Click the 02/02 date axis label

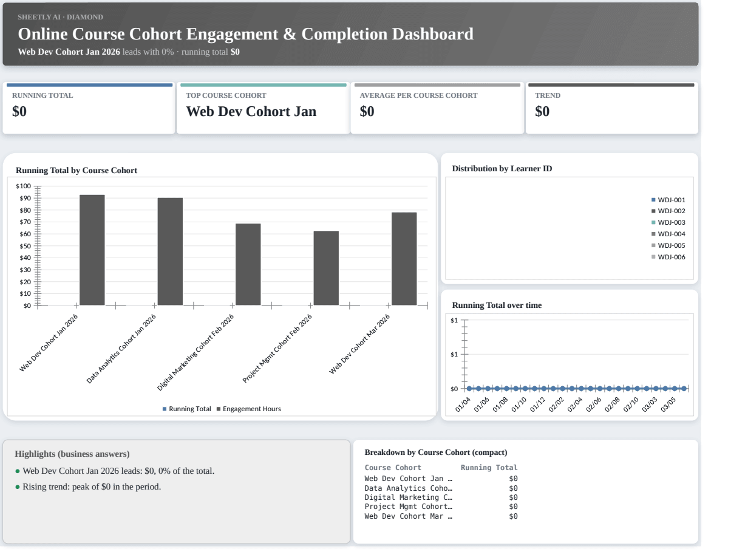(x=557, y=404)
